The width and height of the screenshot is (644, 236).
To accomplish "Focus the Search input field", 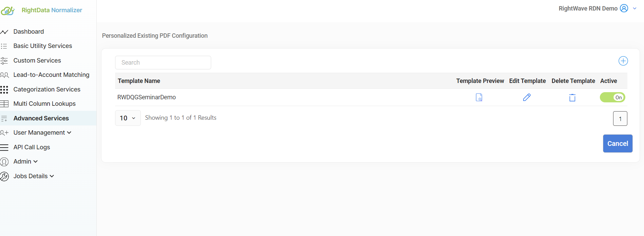I will 163,63.
